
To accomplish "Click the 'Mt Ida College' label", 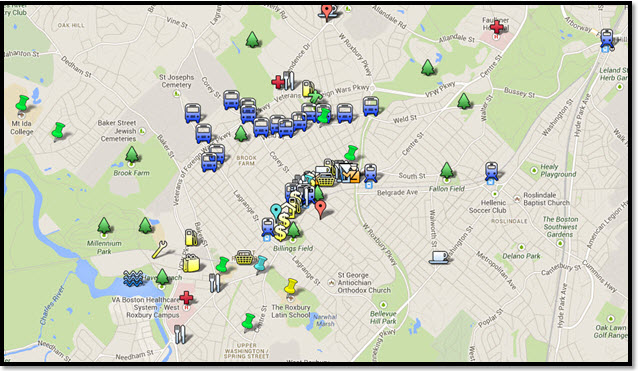I will pos(22,127).
